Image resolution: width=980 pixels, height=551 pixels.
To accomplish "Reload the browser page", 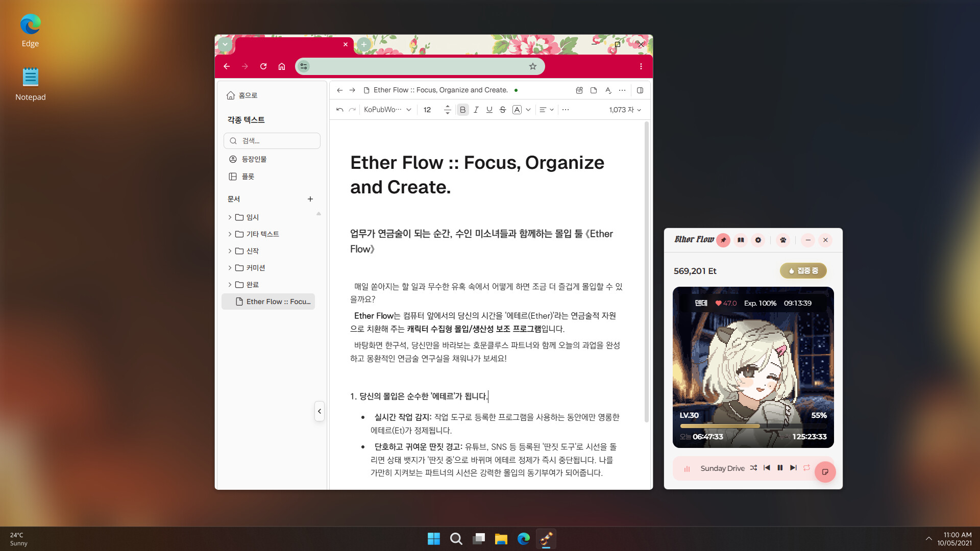I will pos(263,66).
